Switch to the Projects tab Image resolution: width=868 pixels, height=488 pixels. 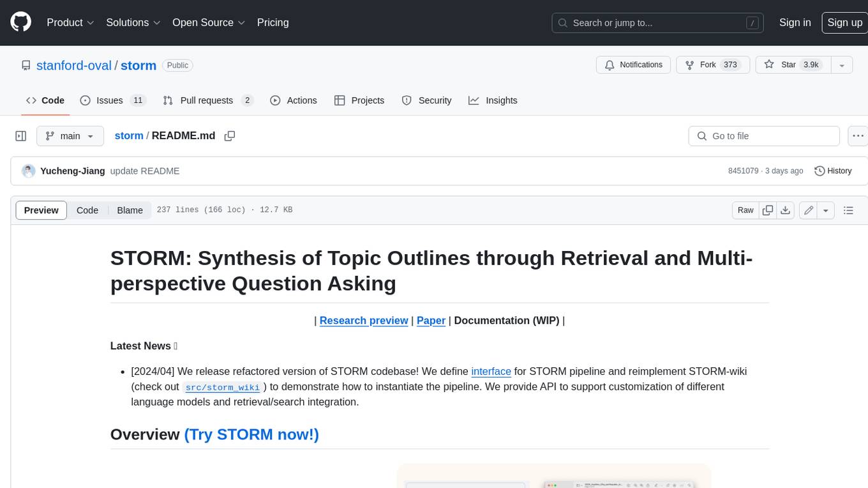(359, 100)
